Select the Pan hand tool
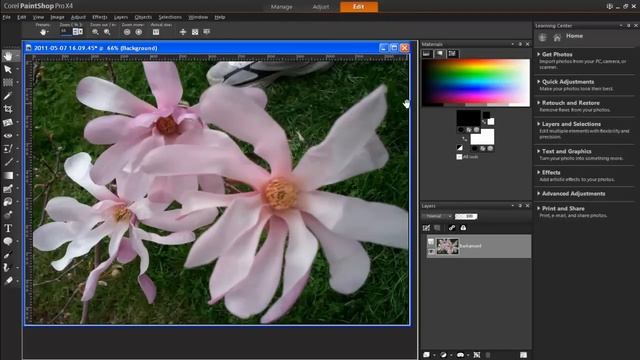This screenshot has height=360, width=640. (x=8, y=56)
